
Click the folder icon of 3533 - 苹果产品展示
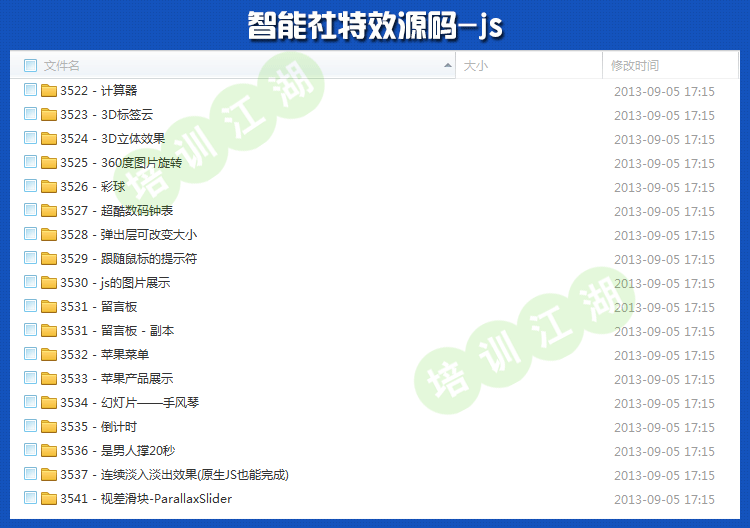49,378
